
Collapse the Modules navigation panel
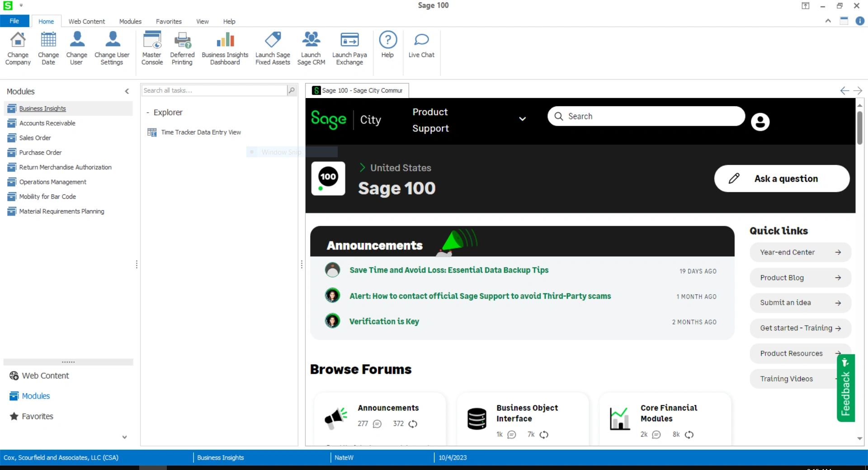tap(127, 91)
